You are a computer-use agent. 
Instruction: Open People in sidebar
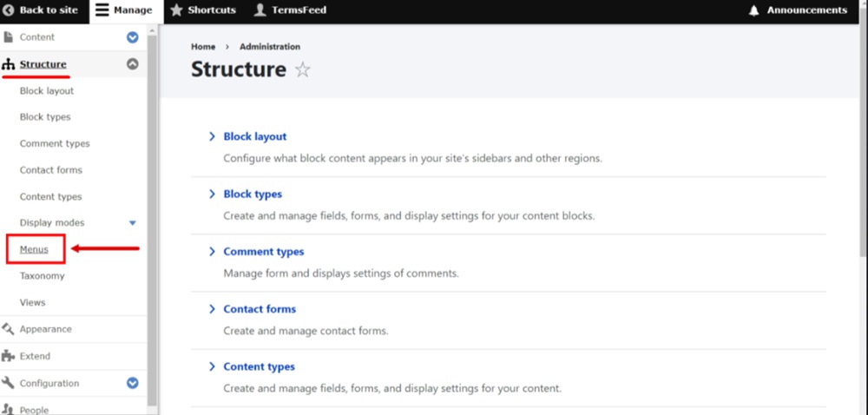point(35,410)
